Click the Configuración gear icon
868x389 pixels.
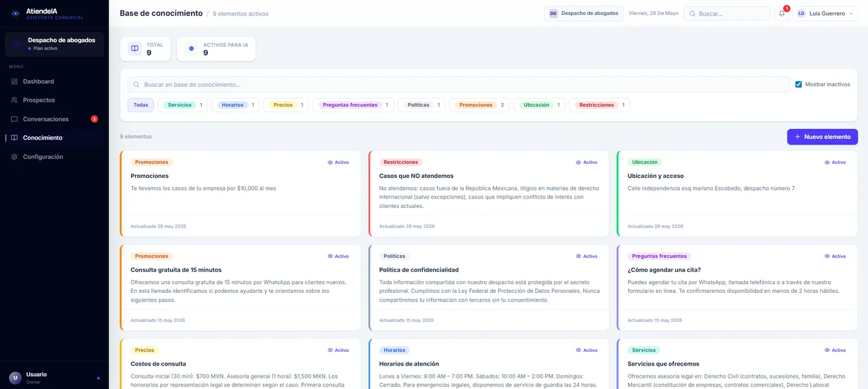[x=14, y=157]
